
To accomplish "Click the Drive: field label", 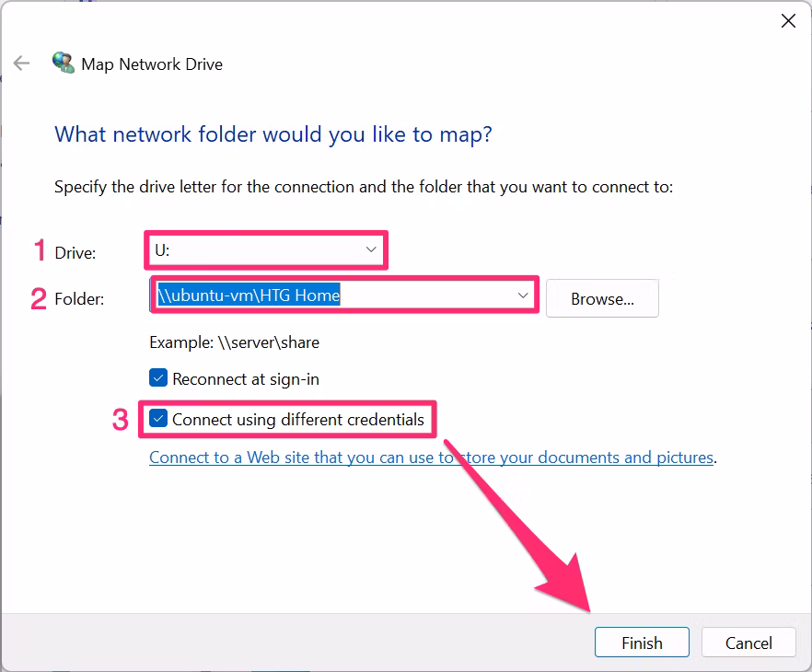I will (75, 252).
